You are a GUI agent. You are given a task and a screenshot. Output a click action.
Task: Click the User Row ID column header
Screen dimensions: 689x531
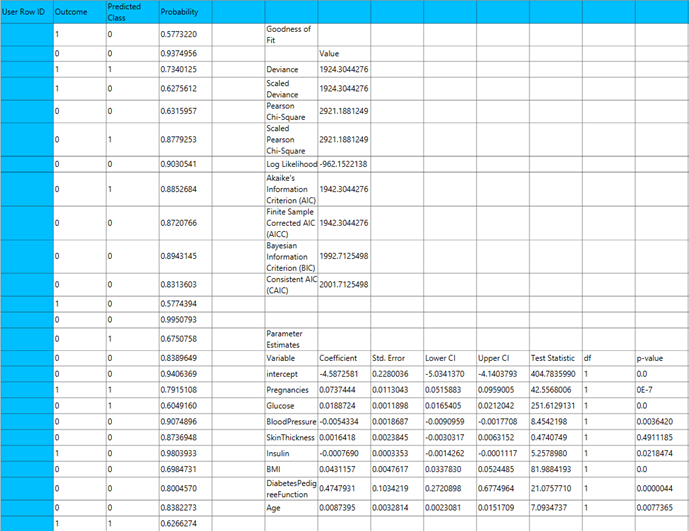click(27, 12)
